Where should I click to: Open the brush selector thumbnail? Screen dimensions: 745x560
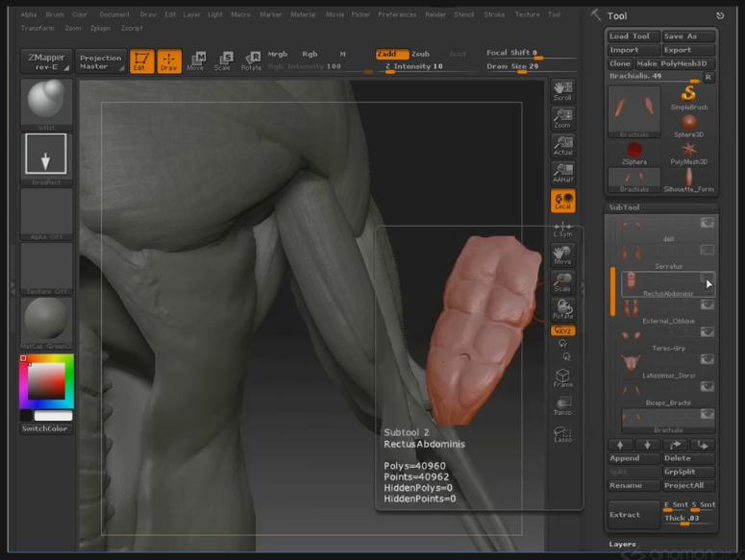point(46,105)
